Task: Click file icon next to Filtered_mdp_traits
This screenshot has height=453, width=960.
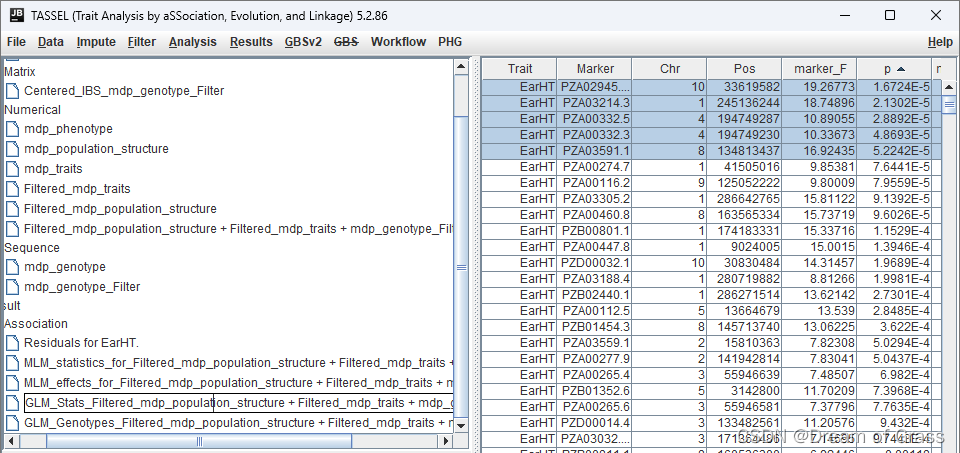Action: point(12,189)
